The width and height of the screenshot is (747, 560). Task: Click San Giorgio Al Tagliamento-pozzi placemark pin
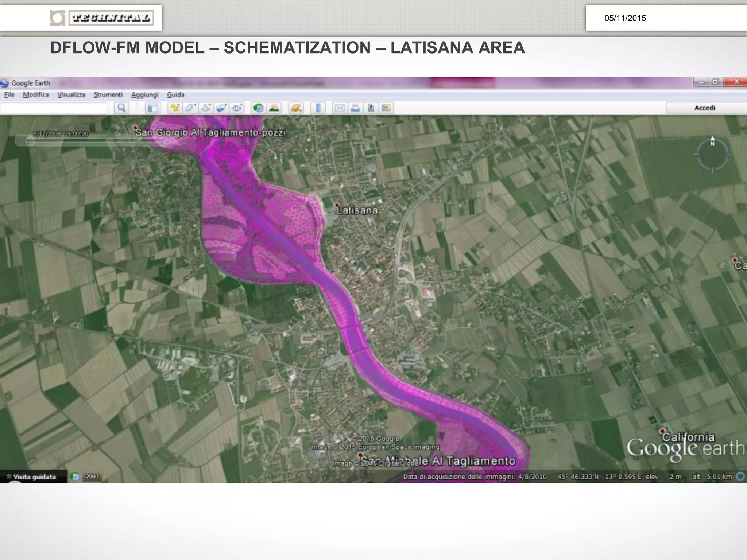tap(135, 128)
